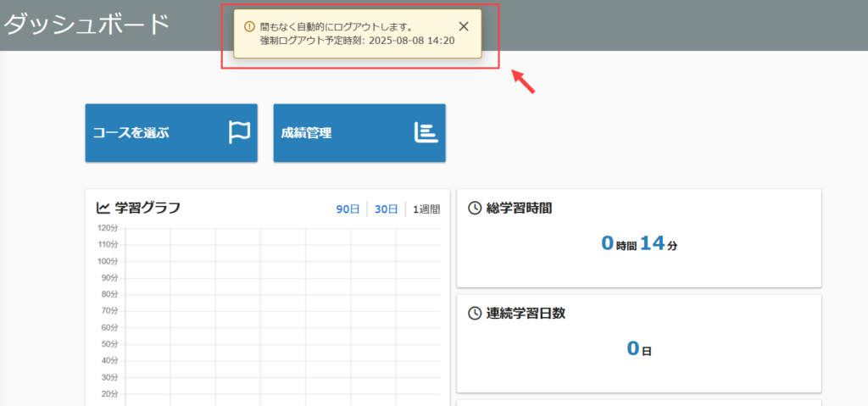
Task: Click the 0日 consecutive days value
Action: [639, 349]
